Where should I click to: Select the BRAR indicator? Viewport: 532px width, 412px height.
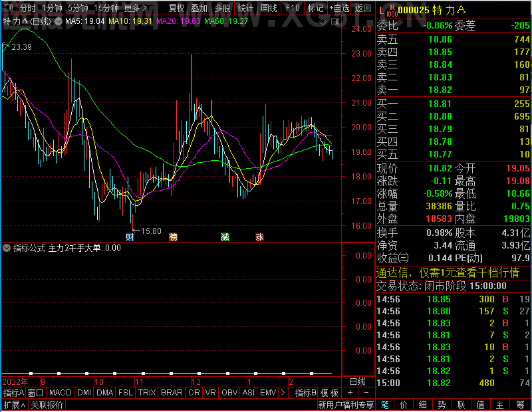coord(172,393)
